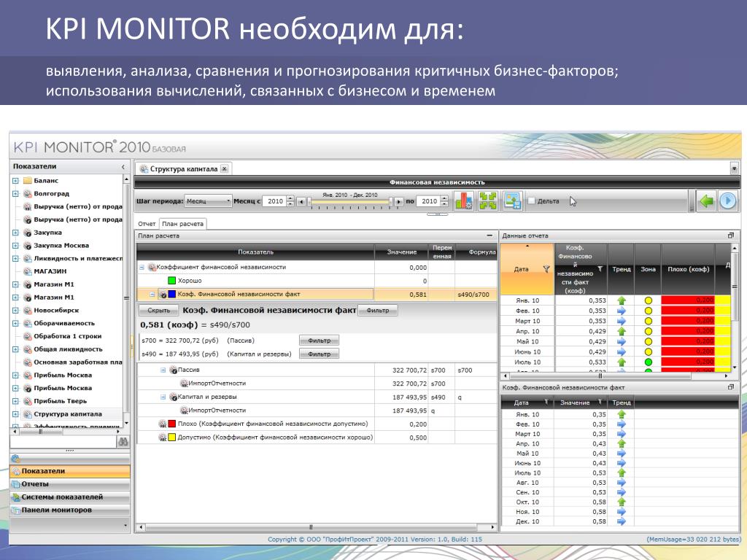Minimize the План расчета panel
This screenshot has height=560, width=747.
489,236
